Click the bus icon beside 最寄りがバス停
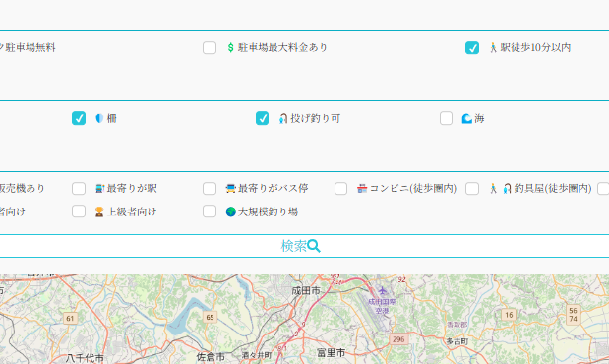 coord(230,189)
